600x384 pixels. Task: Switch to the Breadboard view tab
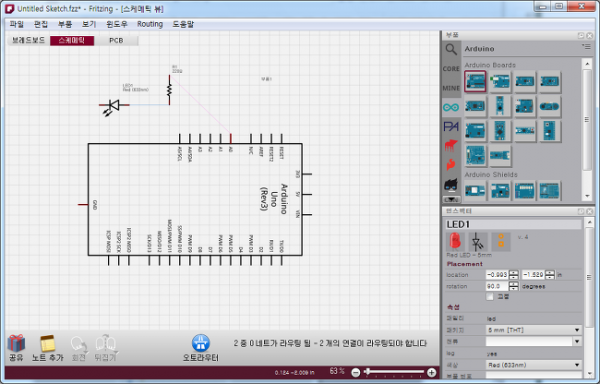(x=28, y=40)
